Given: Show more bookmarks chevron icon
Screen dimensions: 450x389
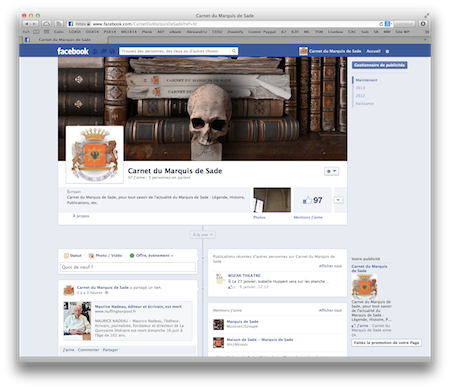Looking at the screenshot, I should point(426,32).
